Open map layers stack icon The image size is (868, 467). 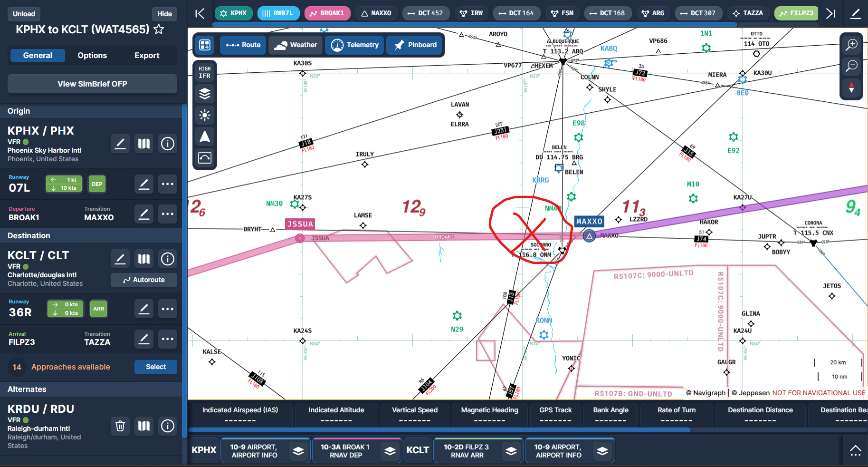click(205, 94)
